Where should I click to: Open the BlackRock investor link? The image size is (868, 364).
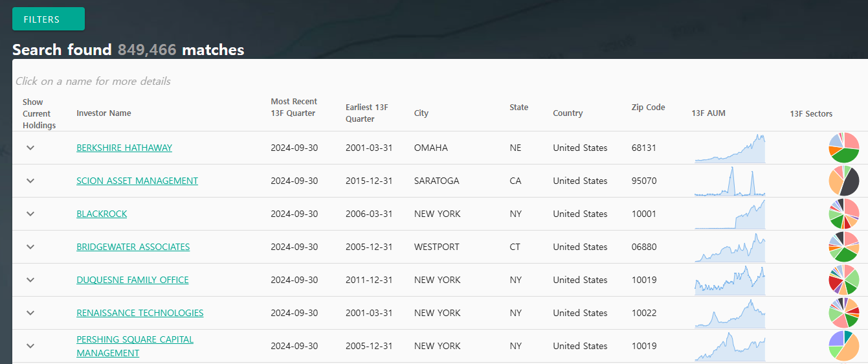(102, 214)
